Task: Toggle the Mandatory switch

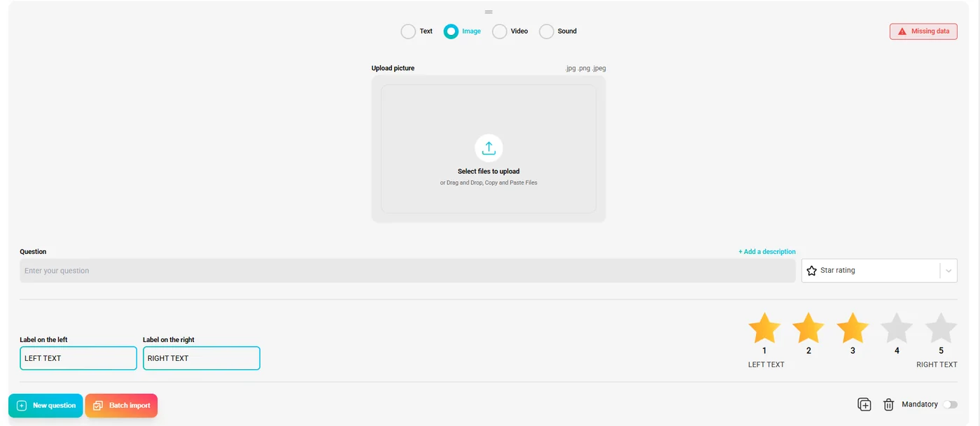Action: (x=950, y=404)
